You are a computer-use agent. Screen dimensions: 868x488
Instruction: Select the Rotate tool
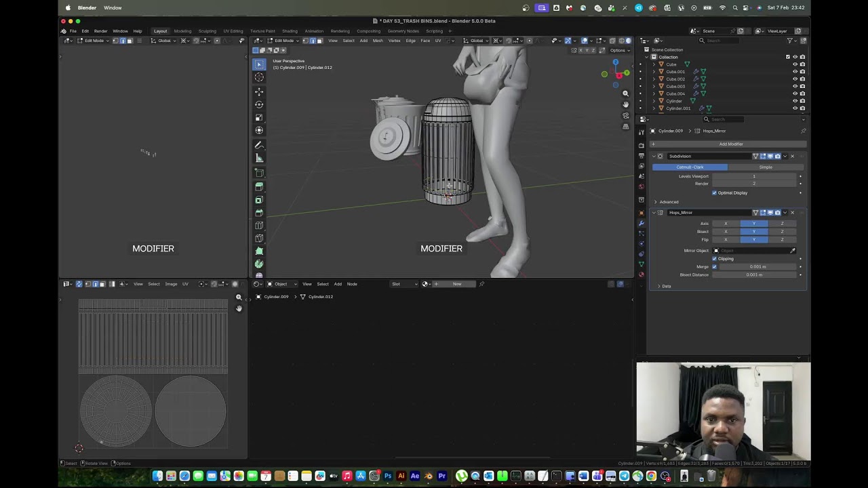coord(259,104)
